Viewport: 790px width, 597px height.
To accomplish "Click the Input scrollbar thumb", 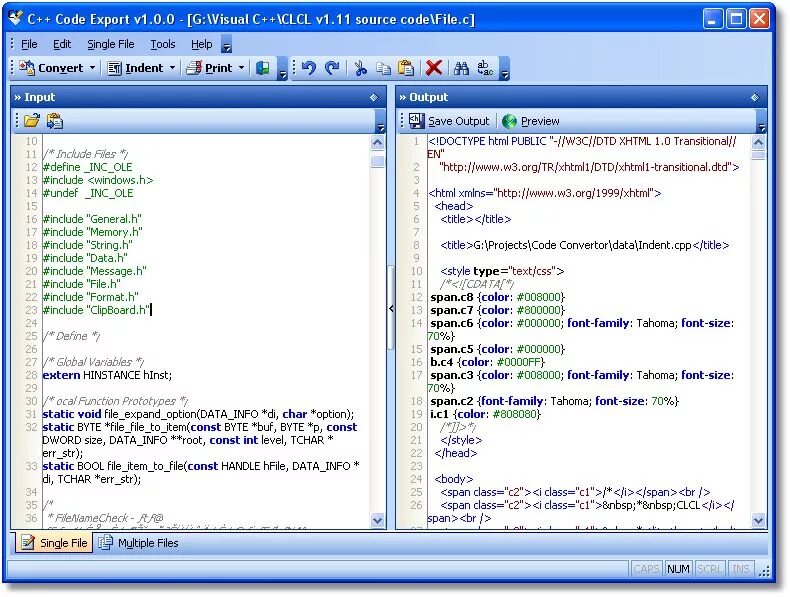I will click(377, 161).
